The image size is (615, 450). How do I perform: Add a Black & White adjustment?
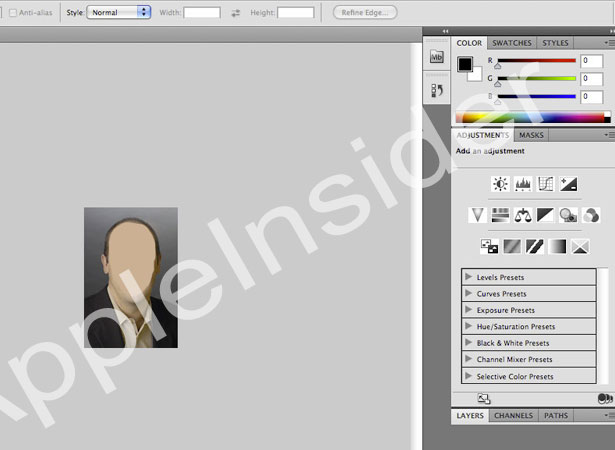pos(545,215)
